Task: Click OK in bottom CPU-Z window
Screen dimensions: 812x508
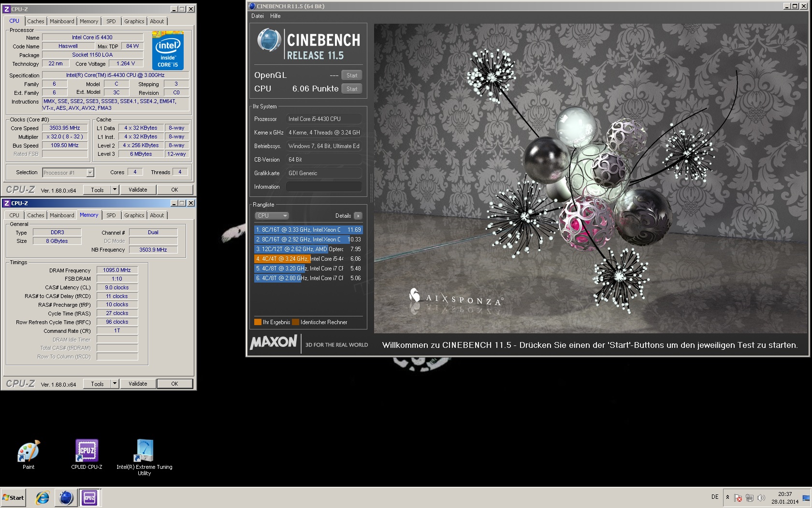Action: [x=174, y=384]
